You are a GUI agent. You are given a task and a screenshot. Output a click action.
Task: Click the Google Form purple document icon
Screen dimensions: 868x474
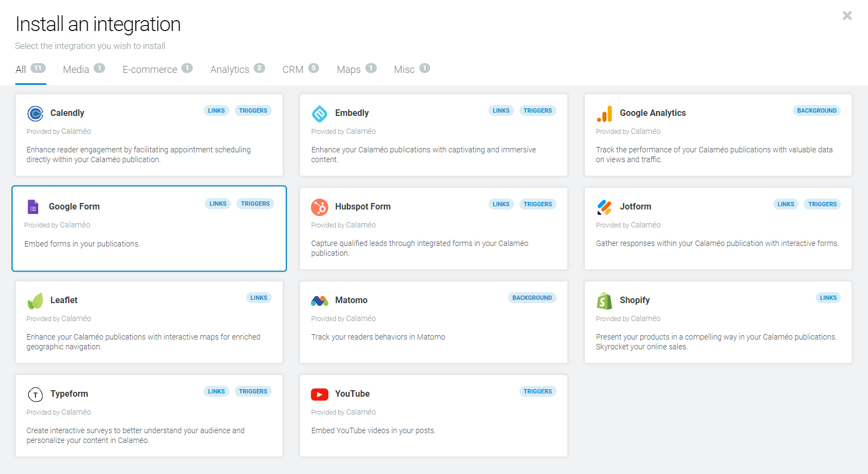33,207
